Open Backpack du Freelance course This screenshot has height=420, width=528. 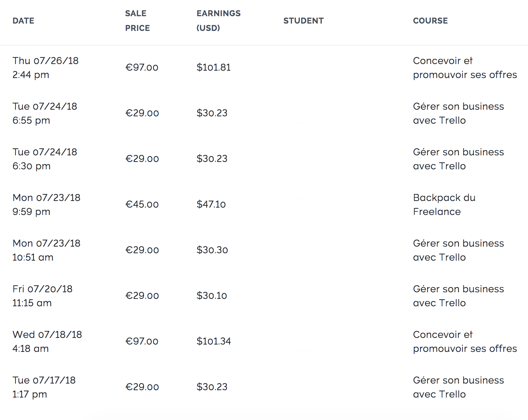[x=444, y=205]
